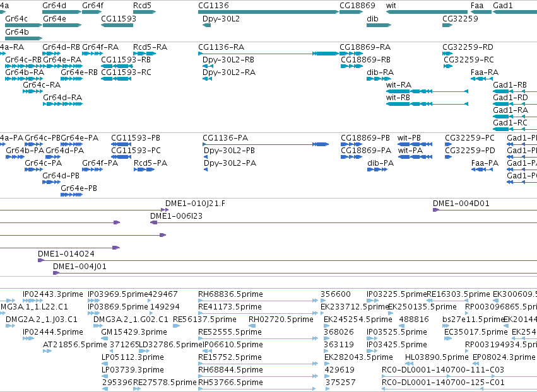Select the DME1-014O24 clone
537x392 pixels.
(x=287, y=261)
